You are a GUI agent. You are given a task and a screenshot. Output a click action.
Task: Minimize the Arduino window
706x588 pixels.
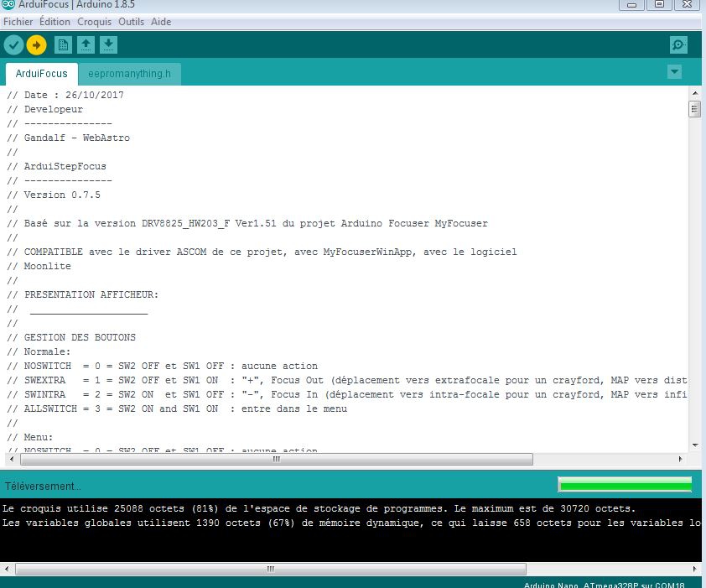[x=631, y=4]
